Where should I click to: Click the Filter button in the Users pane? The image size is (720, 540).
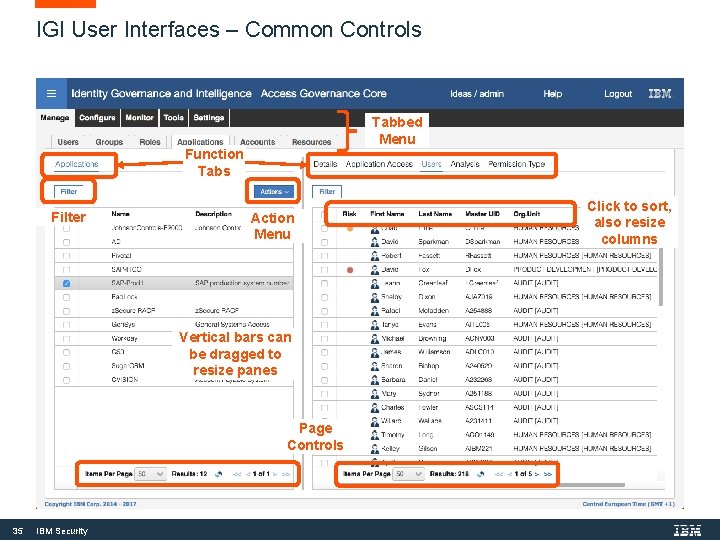tap(327, 191)
